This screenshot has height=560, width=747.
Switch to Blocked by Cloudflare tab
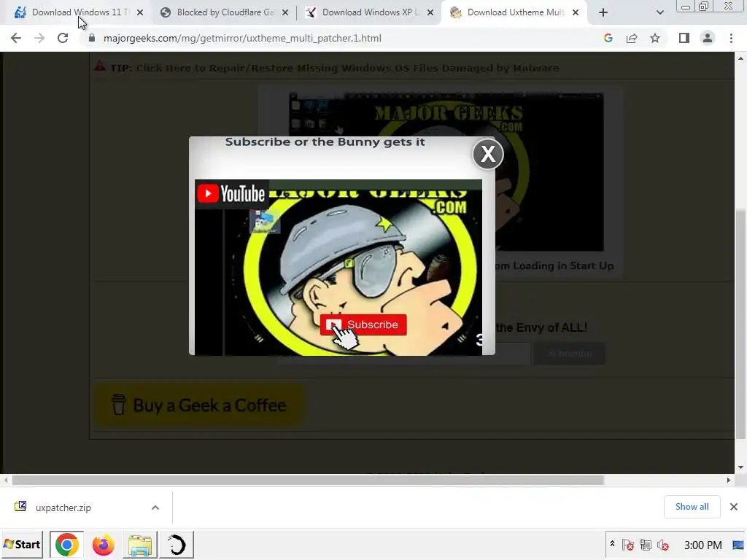pyautogui.click(x=225, y=12)
